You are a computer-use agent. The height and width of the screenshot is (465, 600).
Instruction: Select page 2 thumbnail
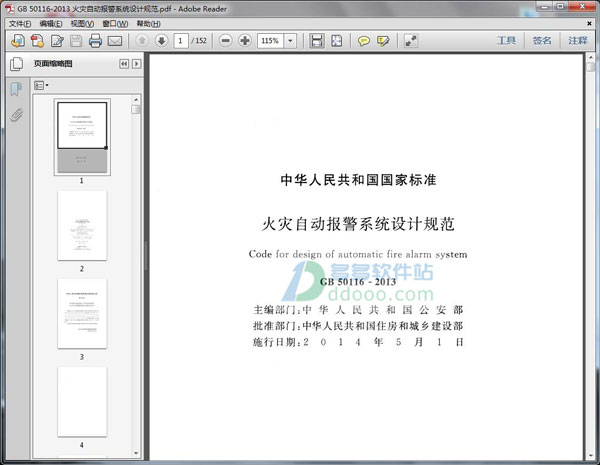point(82,226)
